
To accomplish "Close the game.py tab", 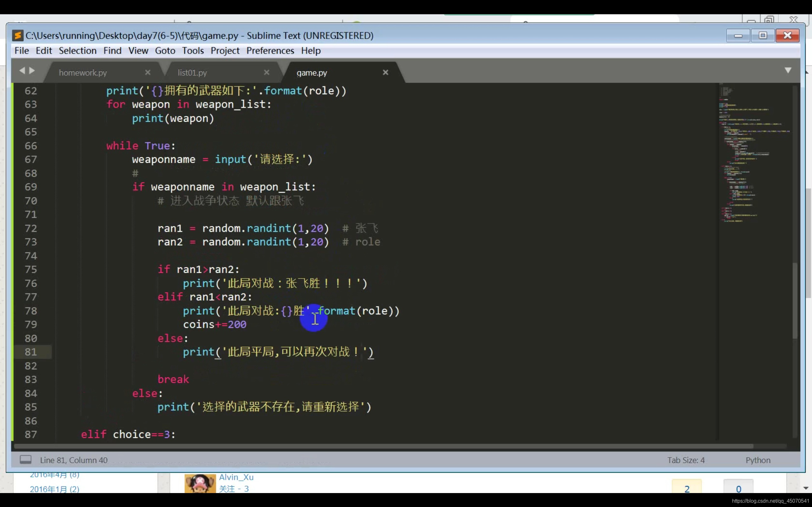I will [385, 73].
